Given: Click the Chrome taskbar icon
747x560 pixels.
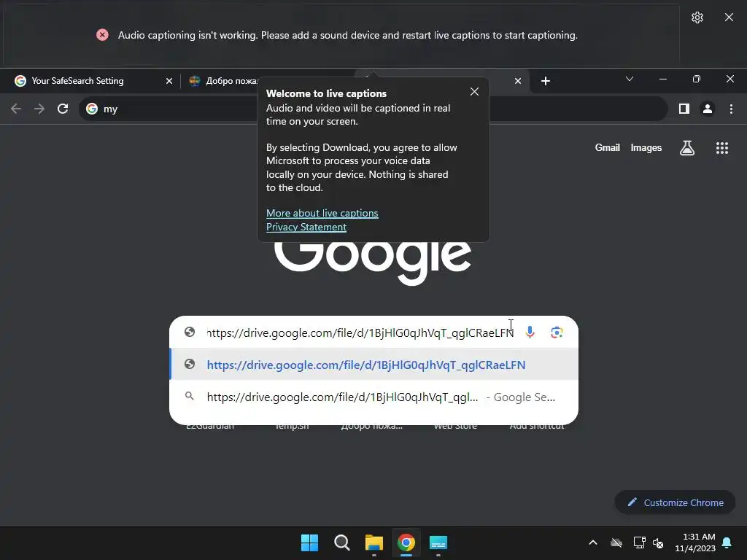Looking at the screenshot, I should tap(406, 542).
